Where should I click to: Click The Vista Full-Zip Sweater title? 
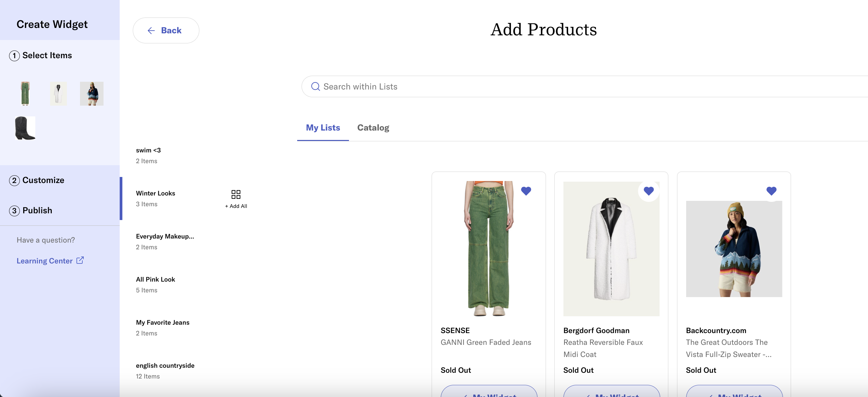click(x=728, y=349)
